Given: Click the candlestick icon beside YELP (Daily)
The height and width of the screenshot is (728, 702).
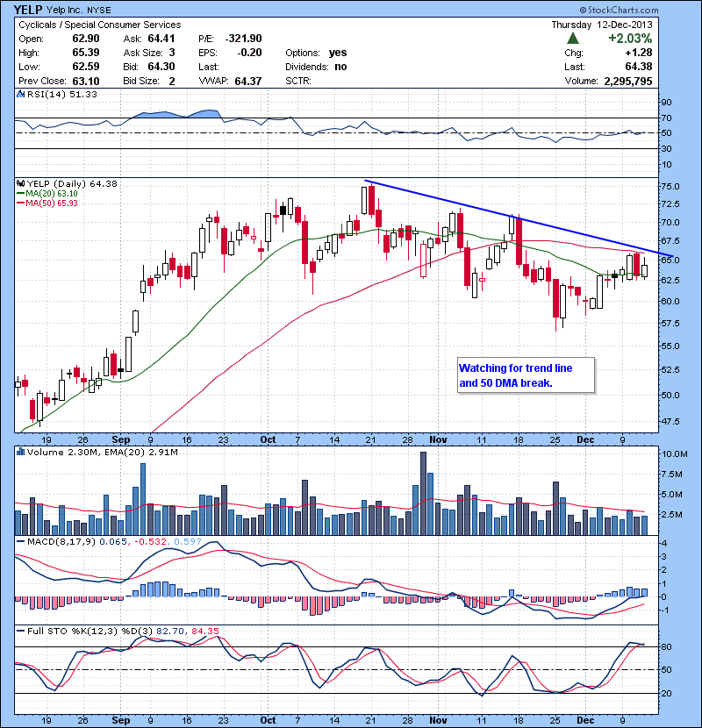Looking at the screenshot, I should (x=21, y=183).
